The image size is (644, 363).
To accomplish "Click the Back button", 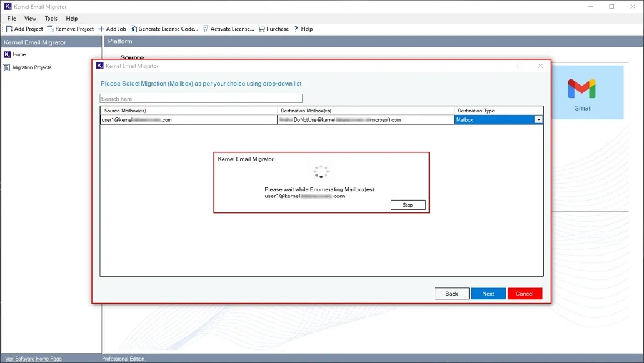I will click(x=451, y=293).
